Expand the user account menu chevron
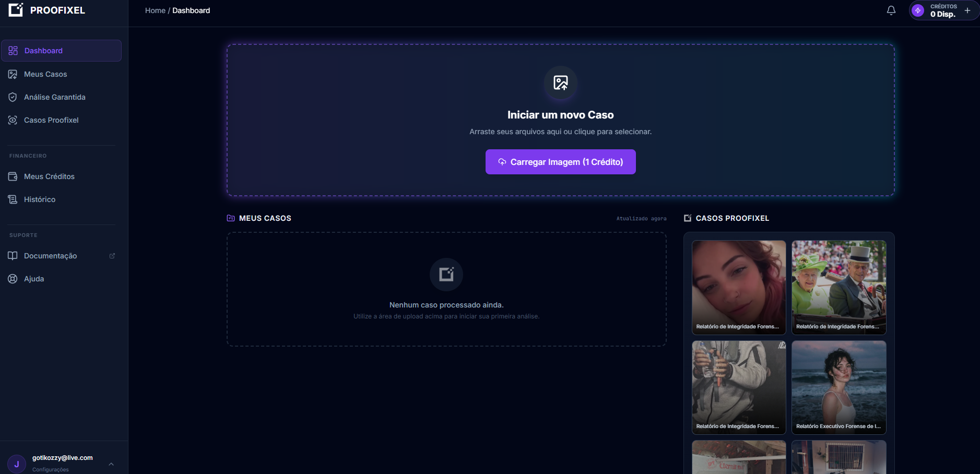The width and height of the screenshot is (980, 474). (111, 464)
